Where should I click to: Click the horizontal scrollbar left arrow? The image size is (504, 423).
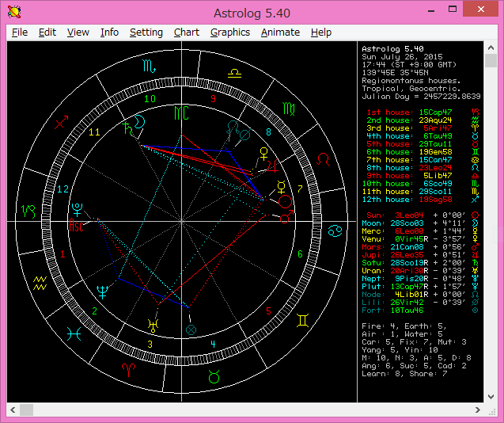[13, 410]
